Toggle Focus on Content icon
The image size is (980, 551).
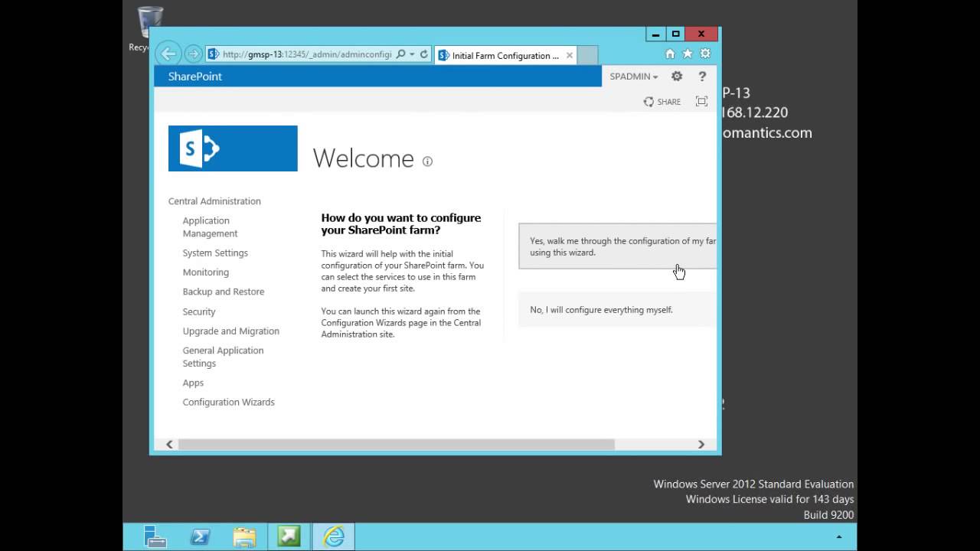[701, 101]
